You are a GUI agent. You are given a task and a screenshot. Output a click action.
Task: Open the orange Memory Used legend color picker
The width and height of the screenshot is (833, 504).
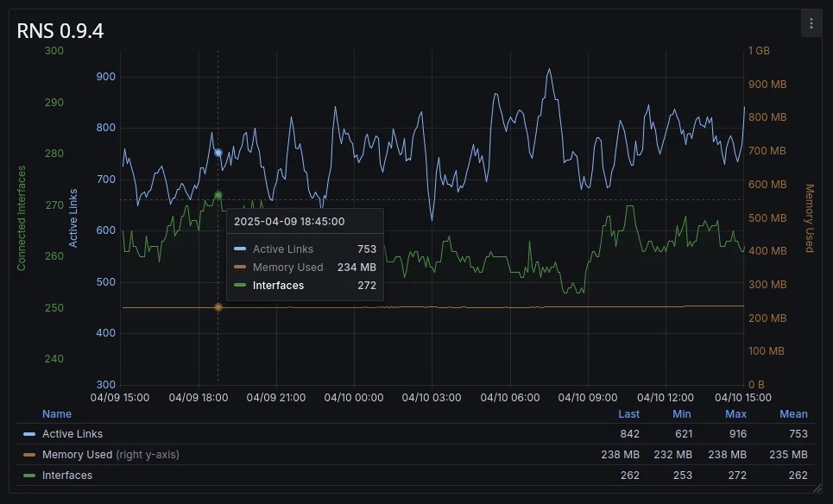(29, 455)
